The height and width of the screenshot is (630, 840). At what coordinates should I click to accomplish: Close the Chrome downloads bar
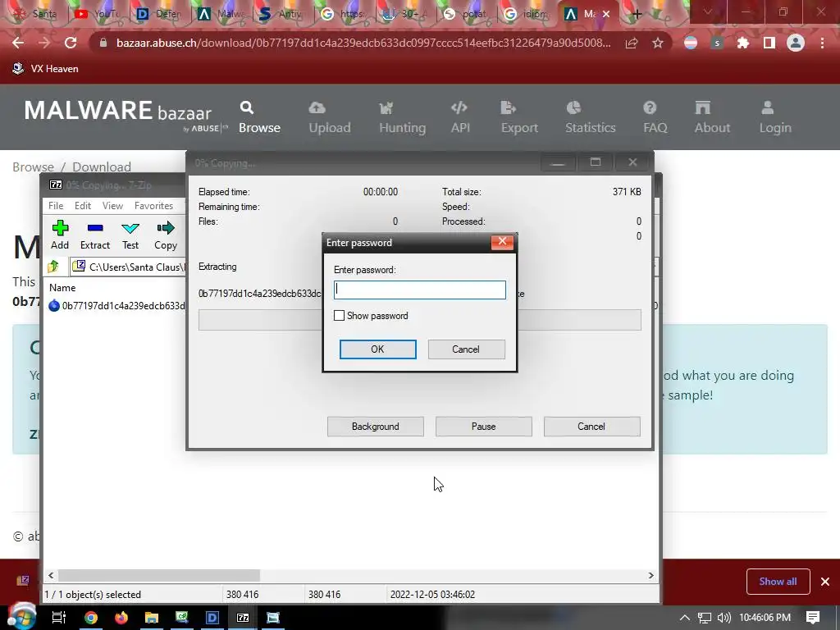point(825,582)
